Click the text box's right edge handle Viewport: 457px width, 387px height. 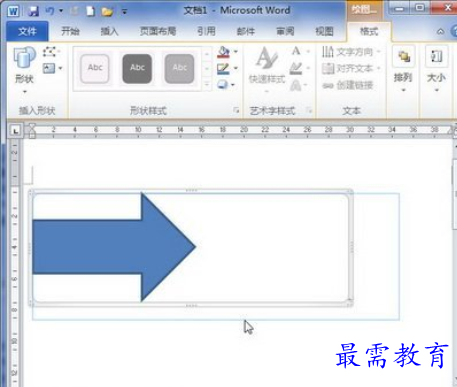point(352,247)
